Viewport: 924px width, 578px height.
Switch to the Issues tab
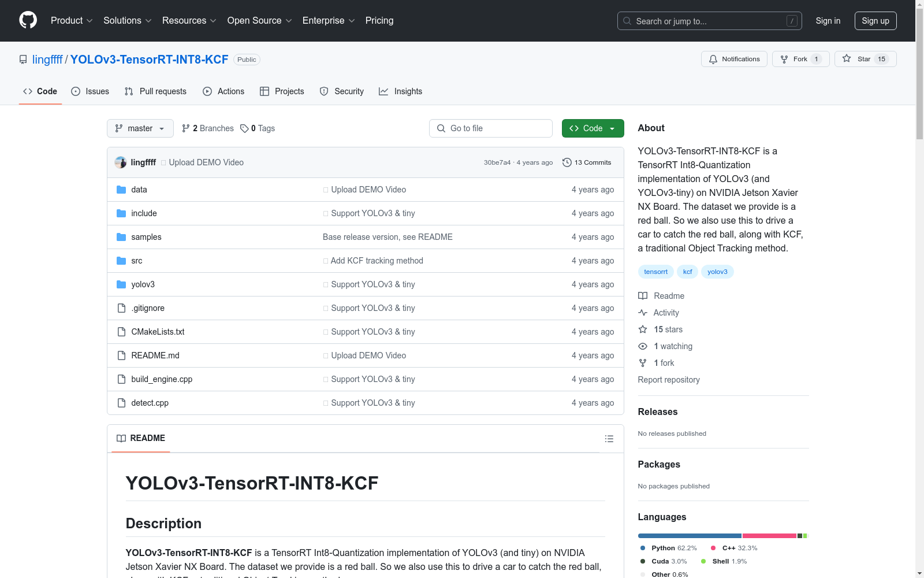(x=90, y=91)
